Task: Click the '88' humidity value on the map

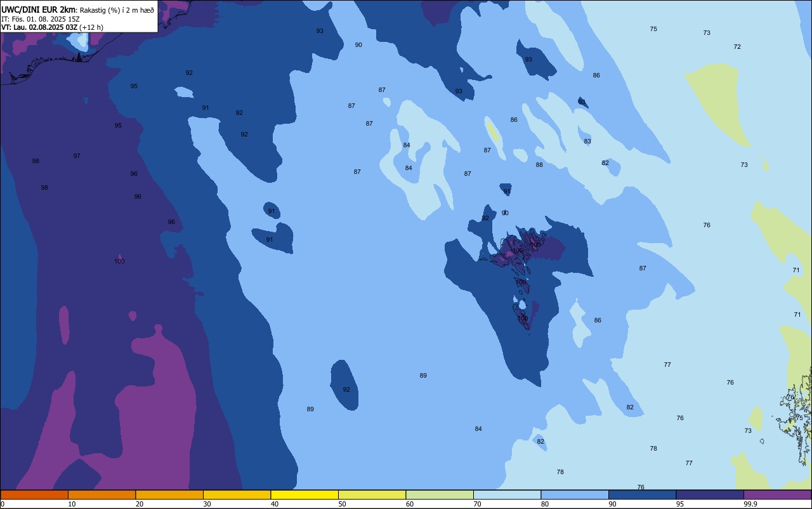Action: pyautogui.click(x=539, y=165)
